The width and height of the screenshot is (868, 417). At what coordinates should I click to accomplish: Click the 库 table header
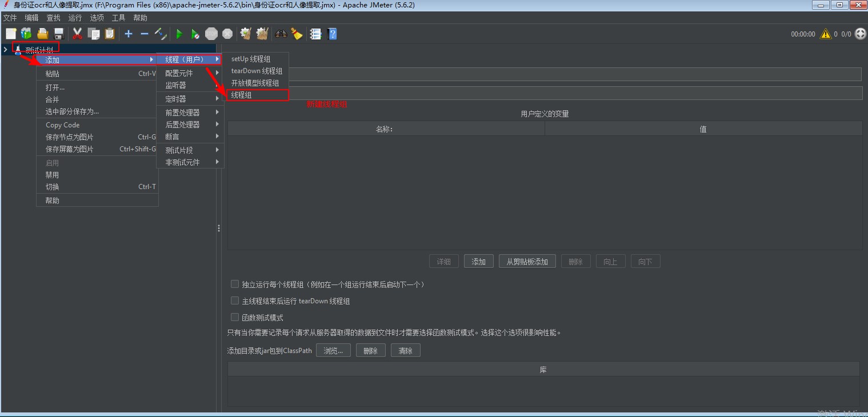543,370
